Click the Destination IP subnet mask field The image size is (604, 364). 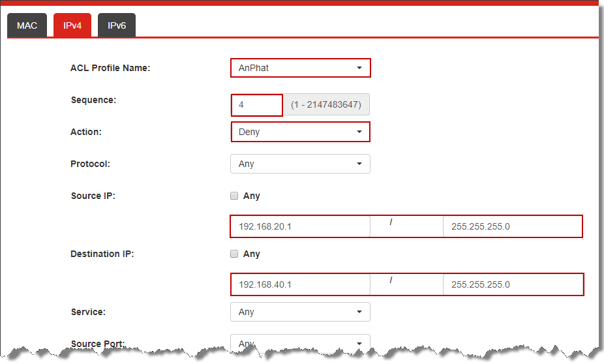coord(513,284)
